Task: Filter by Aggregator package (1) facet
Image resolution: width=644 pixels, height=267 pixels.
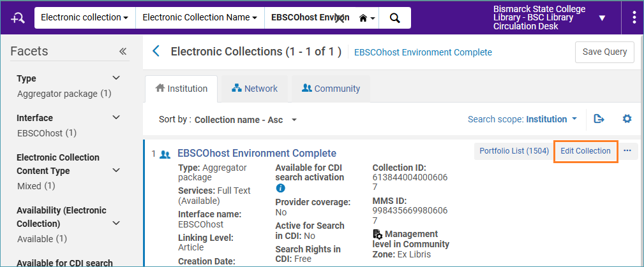Action: 64,94
